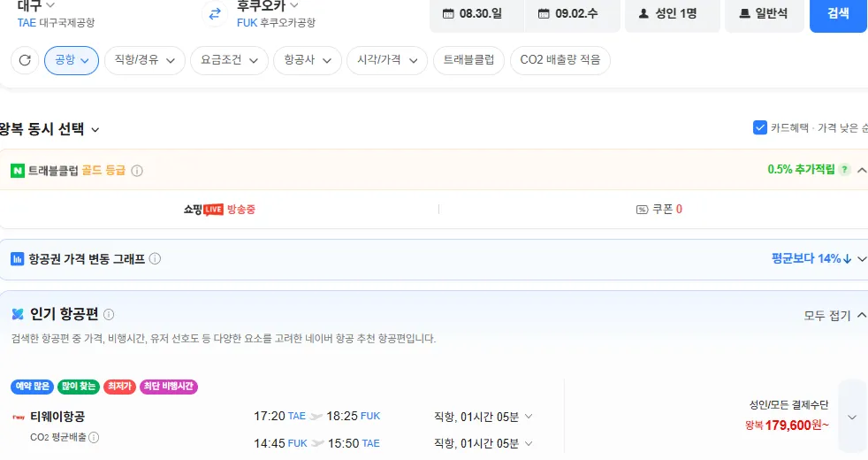868x460 pixels.
Task: Open the 공항 filter dropdown
Action: pos(72,60)
